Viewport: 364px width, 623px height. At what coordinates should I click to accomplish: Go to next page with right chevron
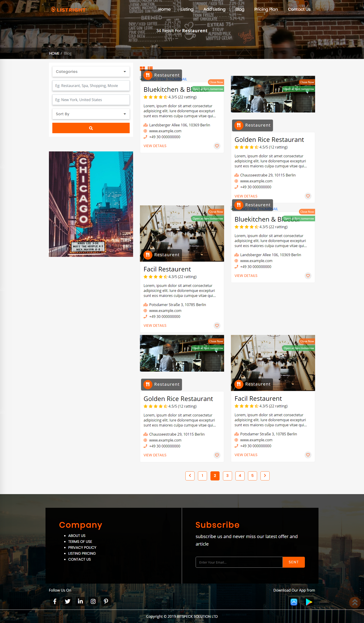[265, 476]
